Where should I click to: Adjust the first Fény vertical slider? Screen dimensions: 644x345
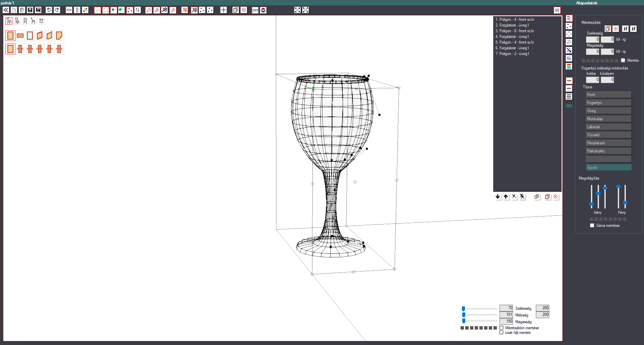pos(618,186)
